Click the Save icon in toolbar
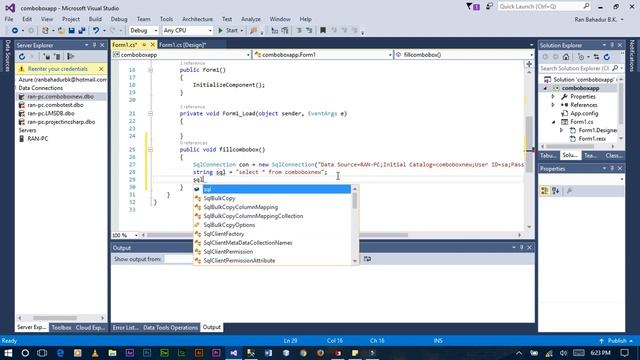The height and width of the screenshot is (360, 640). tap(71, 31)
